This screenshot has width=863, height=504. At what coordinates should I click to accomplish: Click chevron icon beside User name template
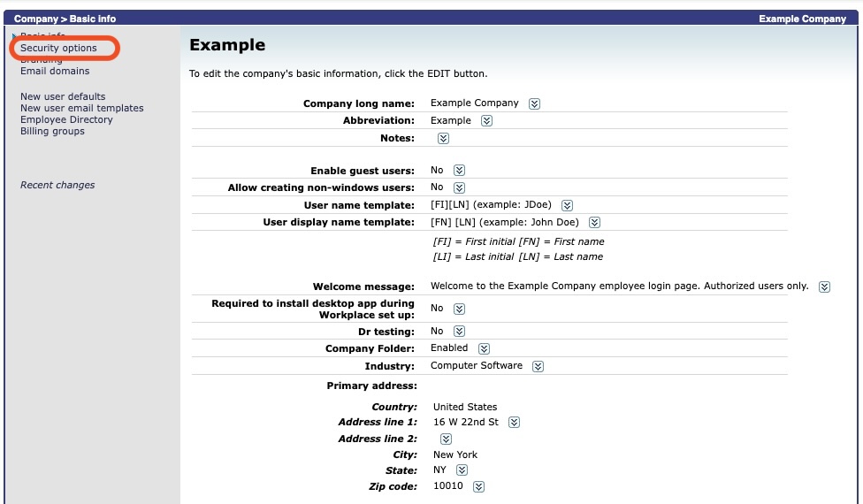point(567,205)
